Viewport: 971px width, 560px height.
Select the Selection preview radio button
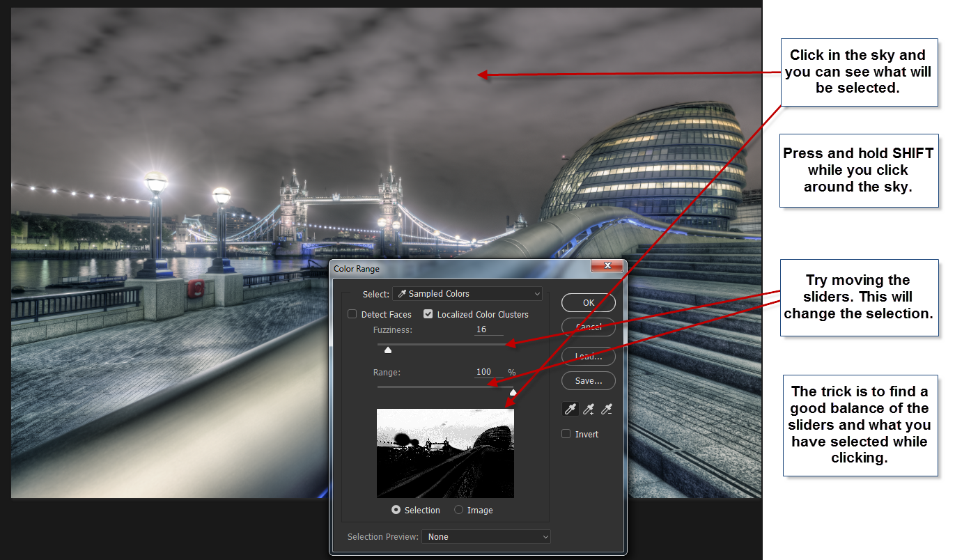coord(396,510)
